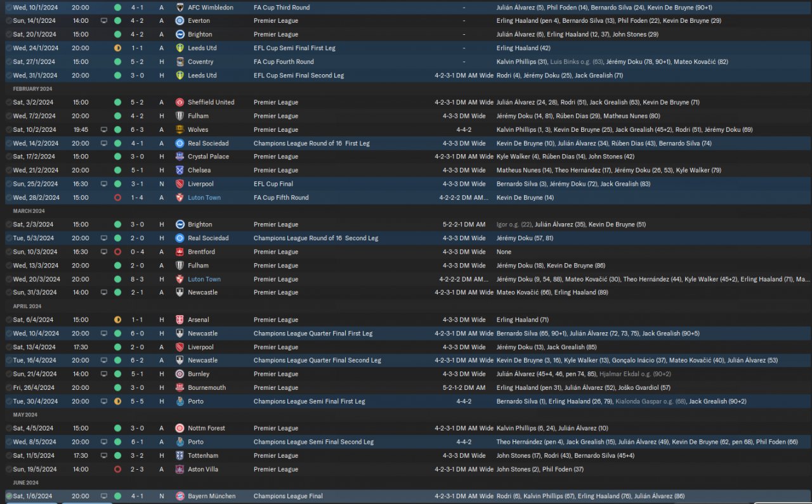Open the Luton Town link dated 28/2/2024
812x504 pixels.
(x=204, y=198)
